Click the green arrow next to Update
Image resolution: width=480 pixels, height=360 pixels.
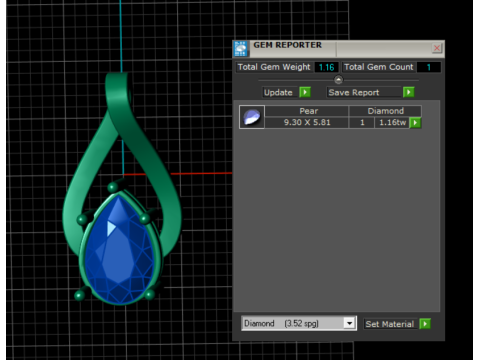305,92
